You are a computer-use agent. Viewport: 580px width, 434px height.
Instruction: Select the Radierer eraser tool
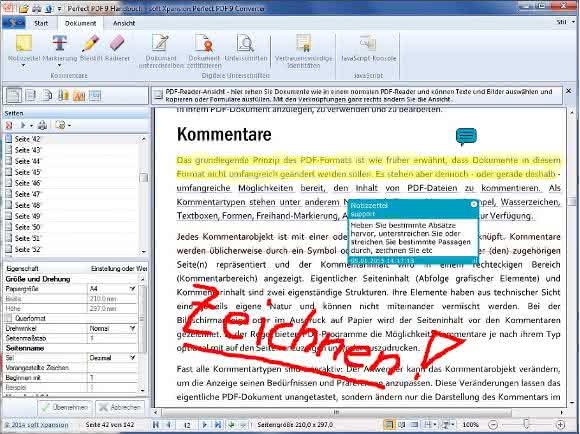pyautogui.click(x=117, y=47)
